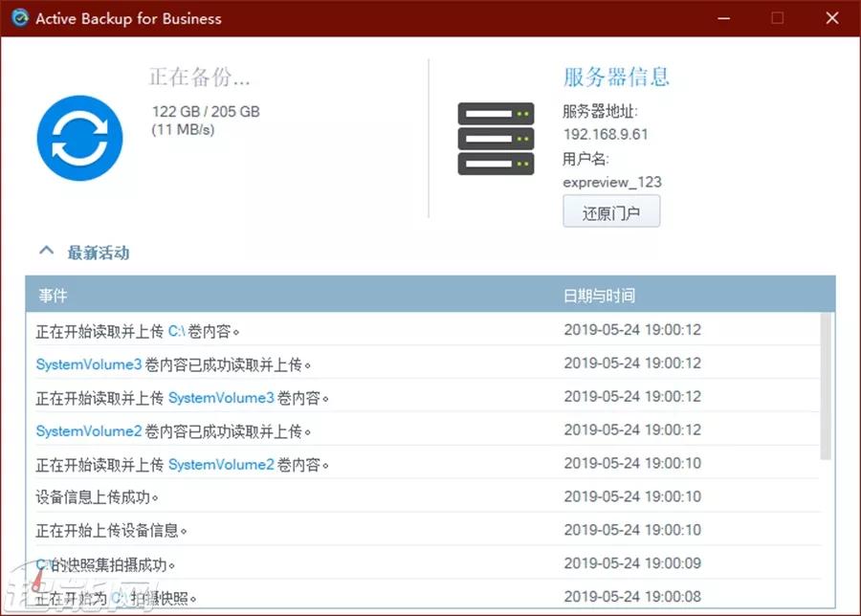The width and height of the screenshot is (861, 616).
Task: Click the dark server rack icon
Action: coord(496,139)
